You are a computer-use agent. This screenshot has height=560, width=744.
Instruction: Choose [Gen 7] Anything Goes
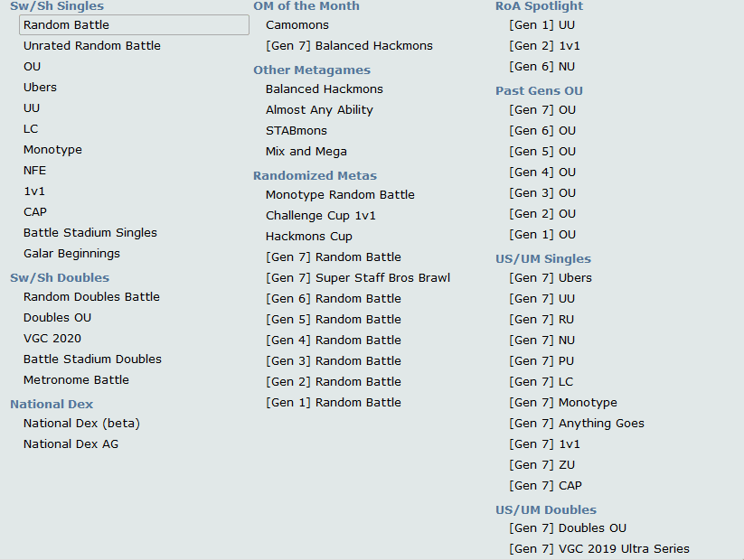click(577, 423)
